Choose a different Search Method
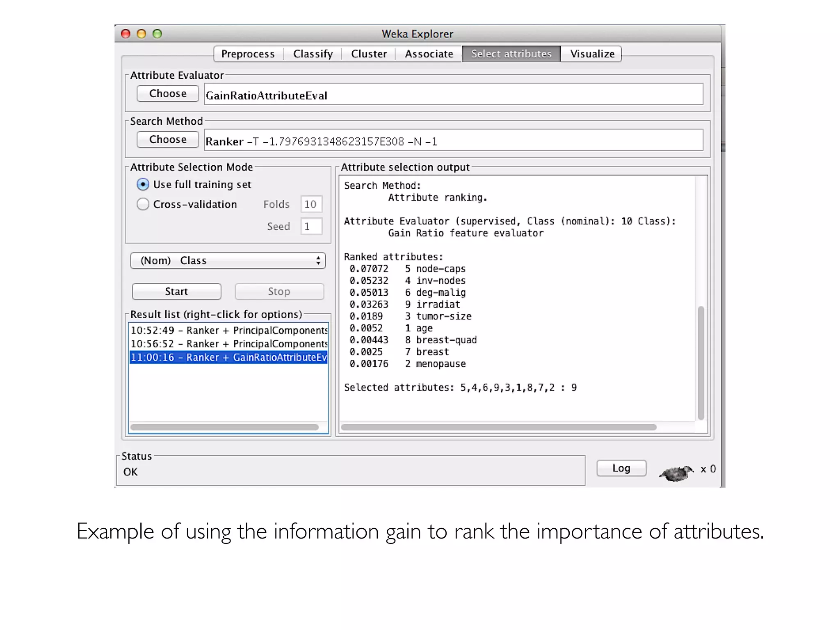Image resolution: width=840 pixels, height=630 pixels. [x=168, y=139]
